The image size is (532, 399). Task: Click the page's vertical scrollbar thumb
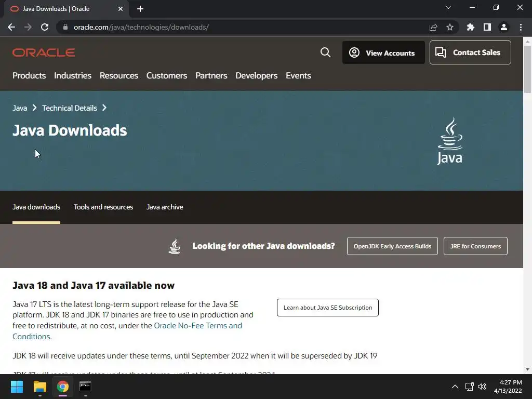point(527,69)
